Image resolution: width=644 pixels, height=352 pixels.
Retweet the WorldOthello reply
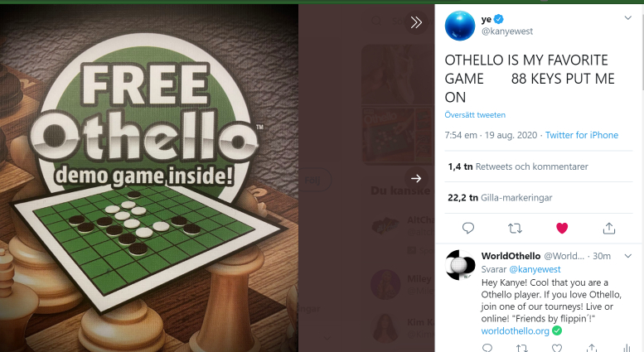click(x=521, y=348)
